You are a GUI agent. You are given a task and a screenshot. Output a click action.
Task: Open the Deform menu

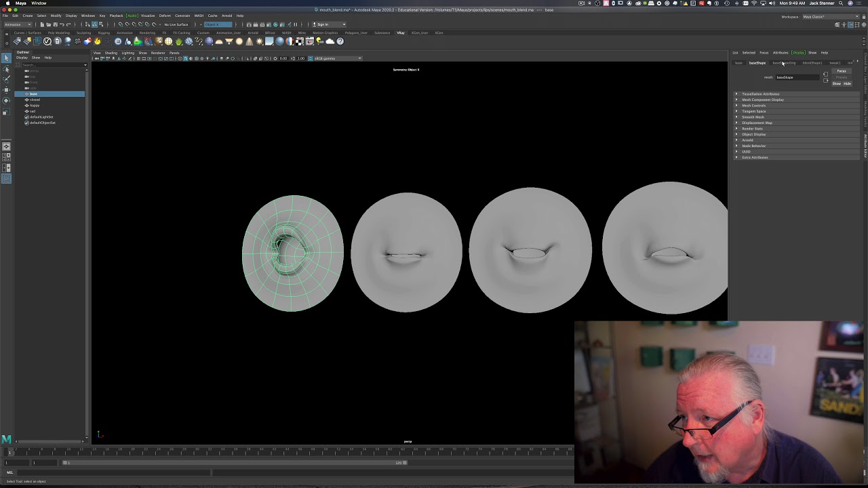tap(165, 16)
